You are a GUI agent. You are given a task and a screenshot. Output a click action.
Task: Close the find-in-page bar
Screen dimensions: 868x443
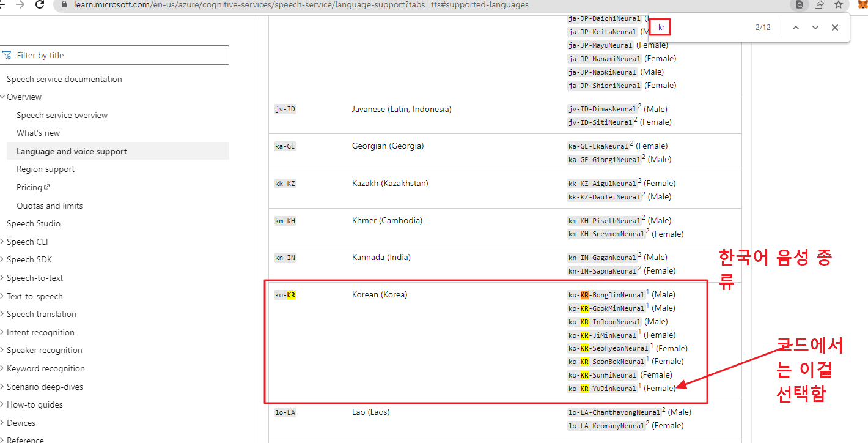[x=835, y=28]
